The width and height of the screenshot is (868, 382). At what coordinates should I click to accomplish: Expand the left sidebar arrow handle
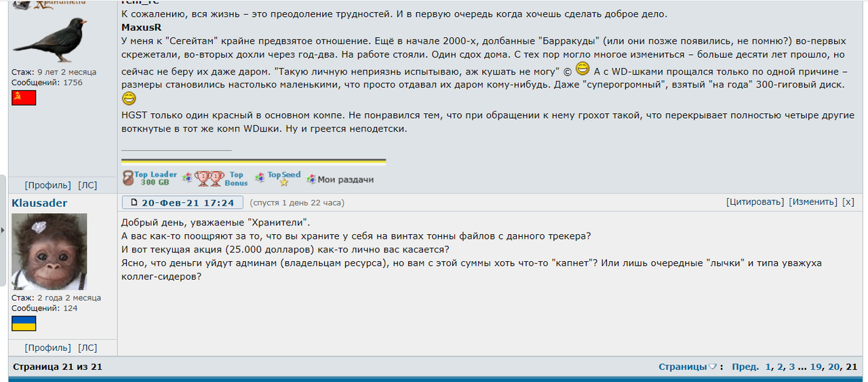(3, 231)
